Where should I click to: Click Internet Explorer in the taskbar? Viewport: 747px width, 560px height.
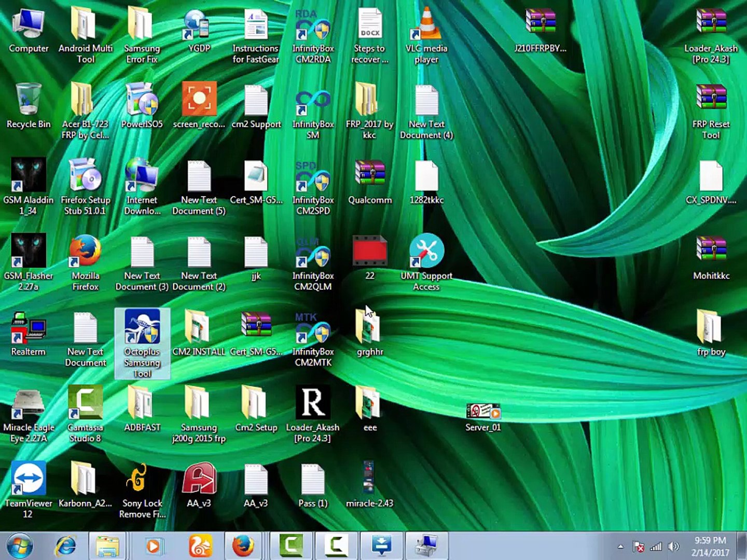(x=66, y=545)
